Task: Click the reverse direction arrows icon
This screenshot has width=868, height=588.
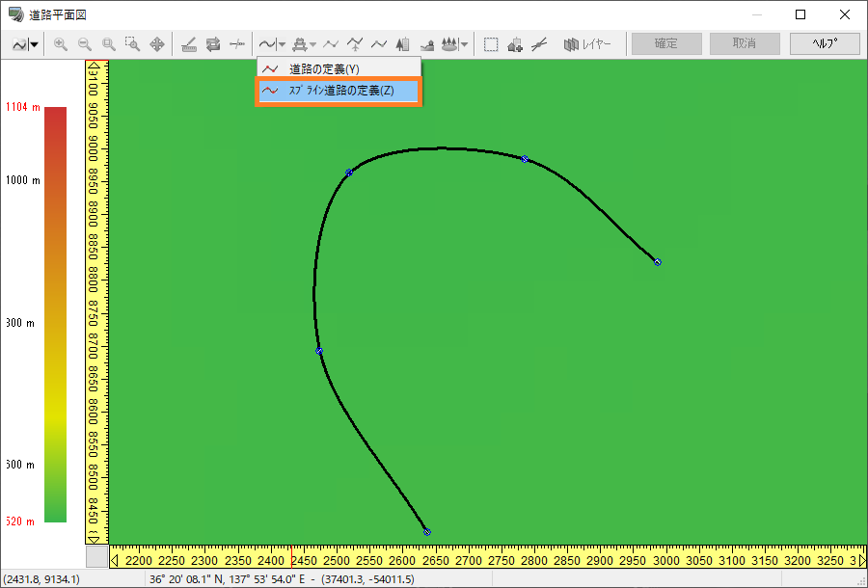Action: pyautogui.click(x=213, y=44)
